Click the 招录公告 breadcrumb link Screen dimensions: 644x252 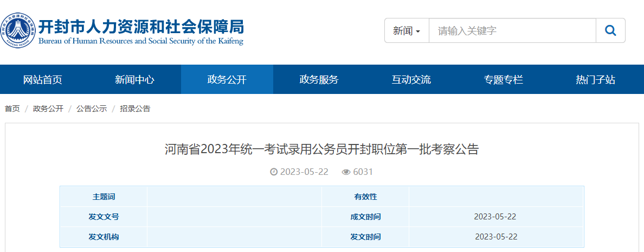[135, 109]
